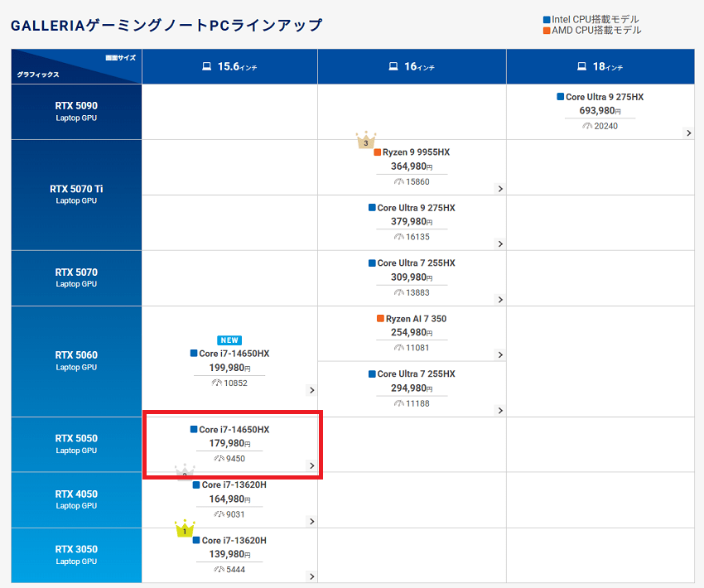Open arrow on the Ryzen 9 9955HX cell

coord(499,189)
